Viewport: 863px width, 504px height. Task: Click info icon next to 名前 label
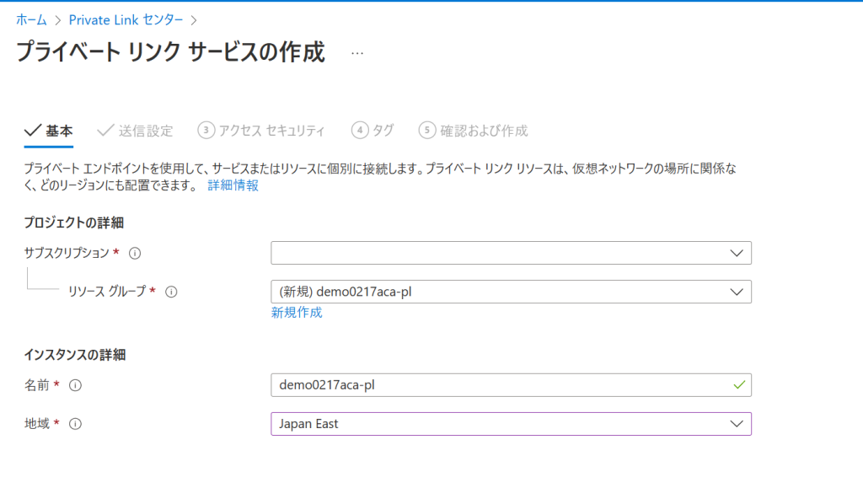[75, 385]
